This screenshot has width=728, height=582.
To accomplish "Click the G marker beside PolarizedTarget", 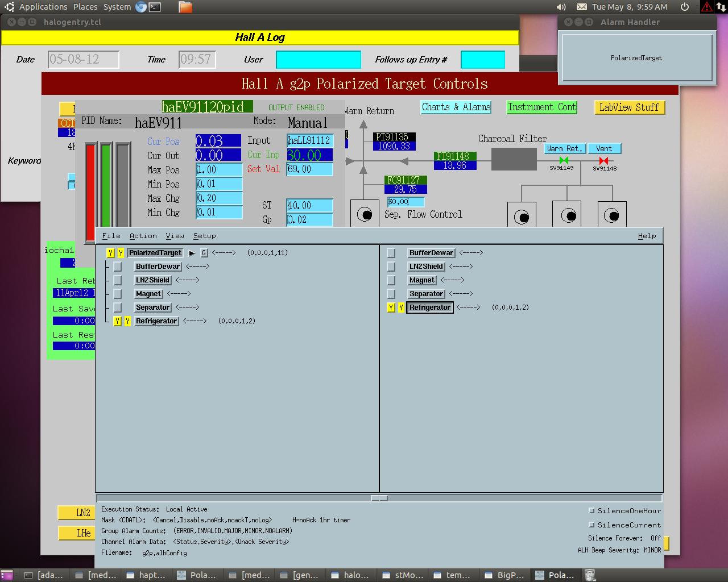I will (x=204, y=253).
